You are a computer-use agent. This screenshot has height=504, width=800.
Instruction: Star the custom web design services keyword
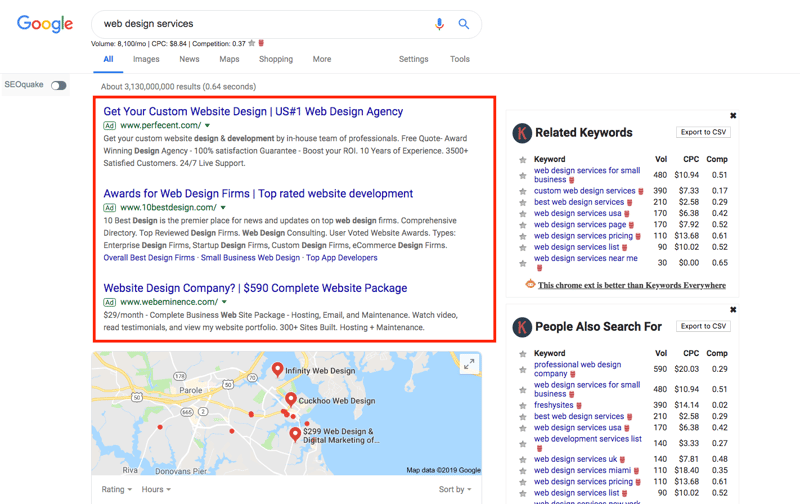click(522, 191)
